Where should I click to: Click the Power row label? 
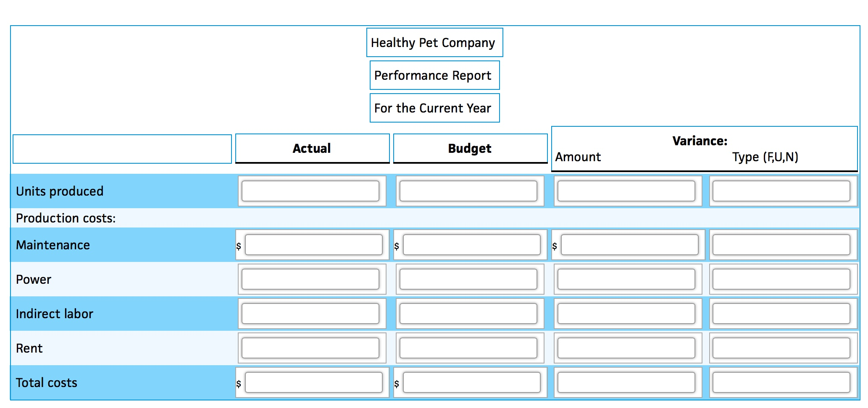[x=34, y=280]
